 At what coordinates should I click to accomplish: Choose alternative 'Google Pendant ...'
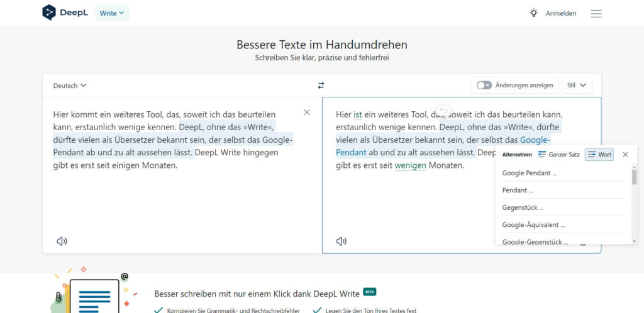coord(563,173)
